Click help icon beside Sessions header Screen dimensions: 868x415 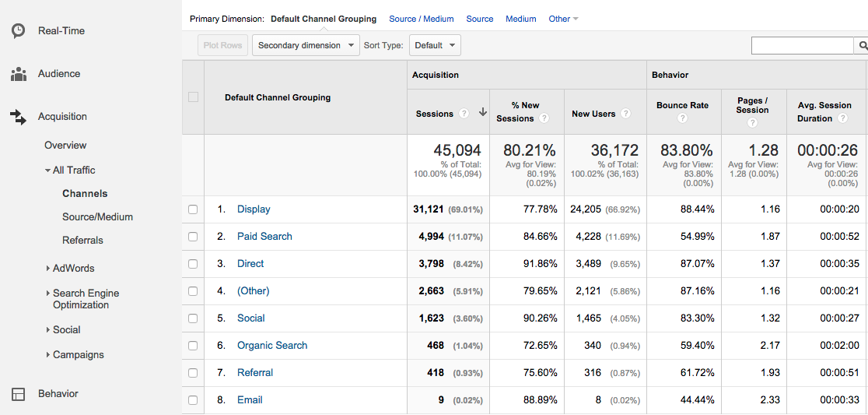click(464, 114)
